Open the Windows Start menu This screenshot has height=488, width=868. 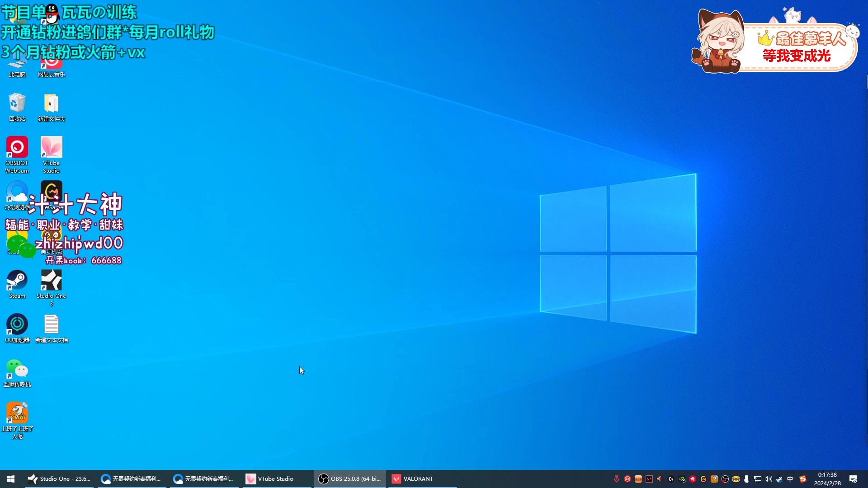[x=11, y=479]
